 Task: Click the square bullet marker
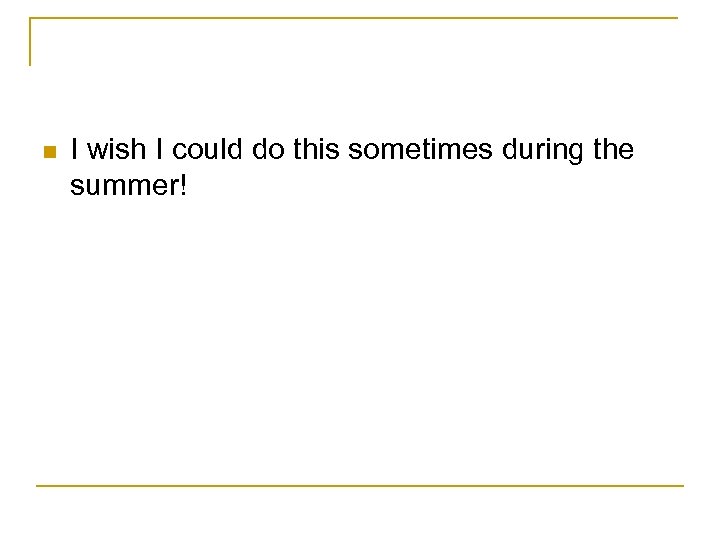tap(47, 153)
